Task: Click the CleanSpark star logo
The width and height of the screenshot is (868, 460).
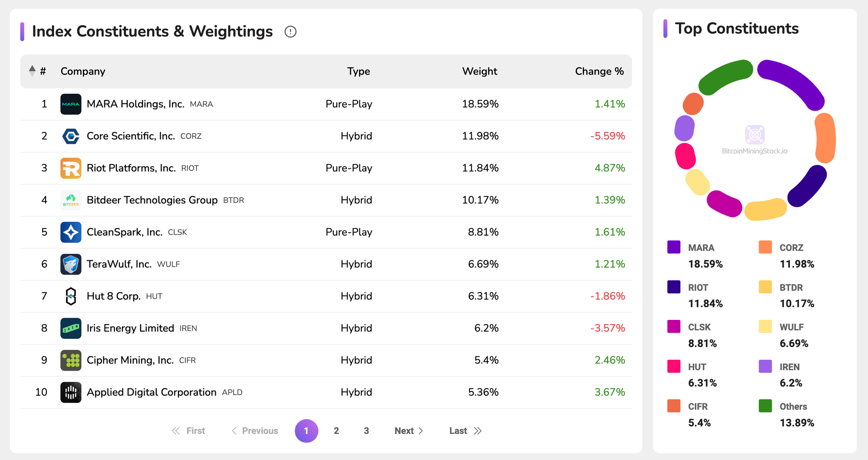Action: [71, 233]
